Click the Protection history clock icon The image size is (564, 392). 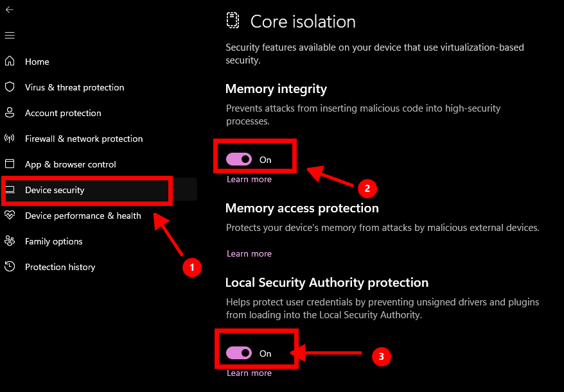10,267
